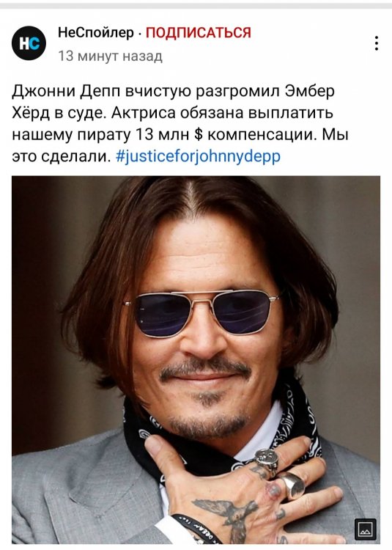
Task: Click the image gallery icon on photo corner
Action: click(366, 529)
